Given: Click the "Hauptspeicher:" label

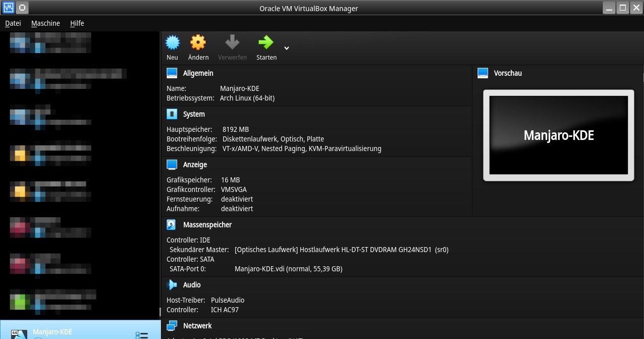Looking at the screenshot, I should click(x=189, y=129).
